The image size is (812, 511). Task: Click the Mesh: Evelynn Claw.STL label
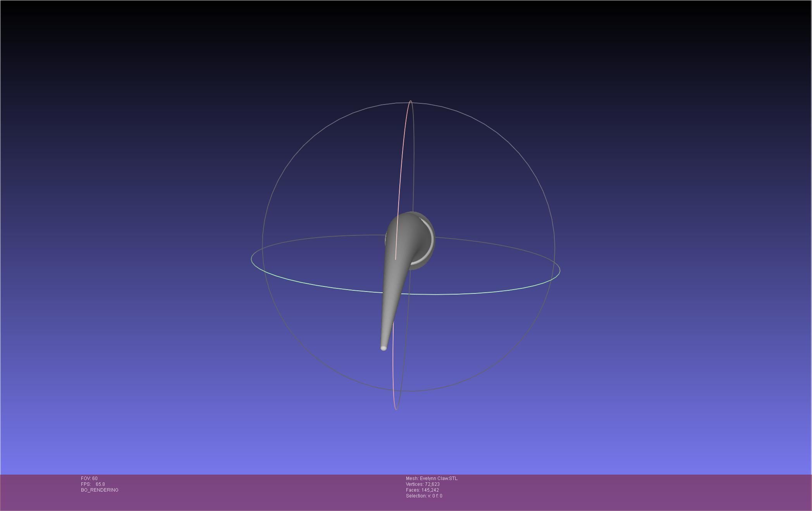pos(432,478)
